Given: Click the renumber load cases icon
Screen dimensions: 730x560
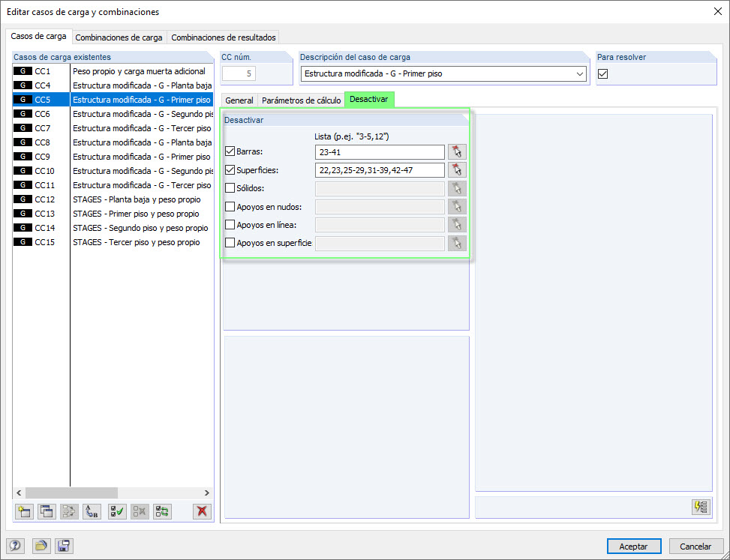Looking at the screenshot, I should (x=92, y=511).
